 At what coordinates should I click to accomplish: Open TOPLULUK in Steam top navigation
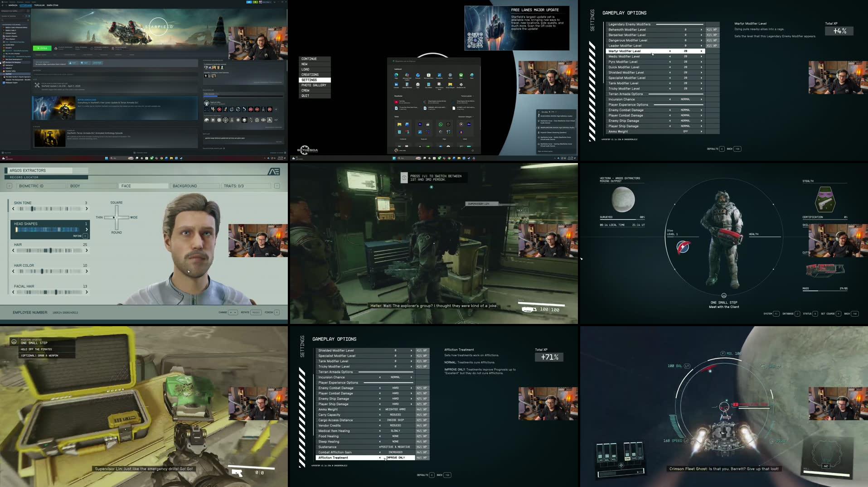39,5
